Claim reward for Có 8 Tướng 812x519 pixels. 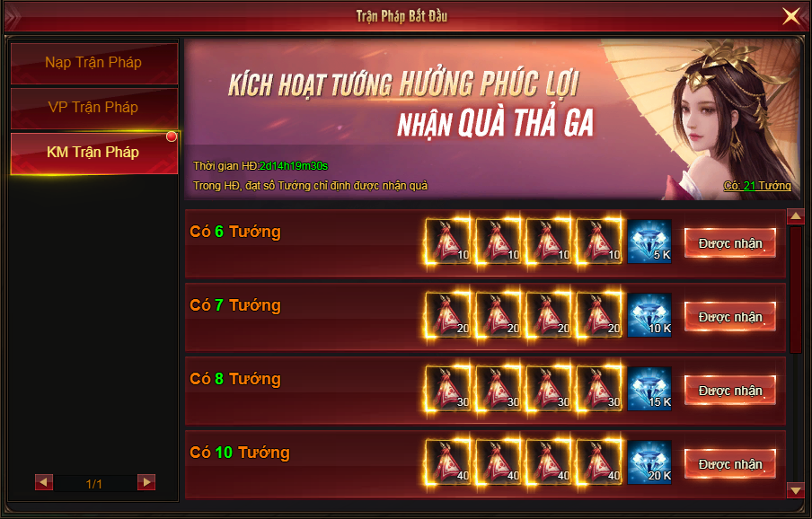point(730,390)
